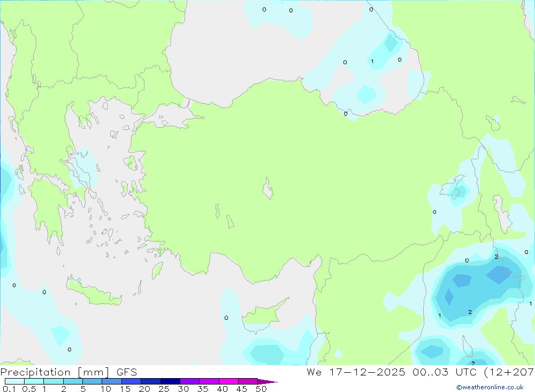Click the 0.5–1 mm legend swatch
535x392 pixels.
[34, 381]
